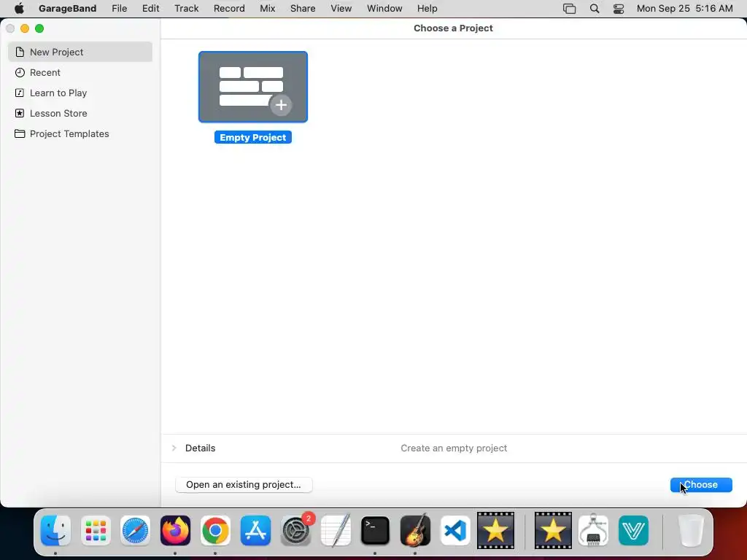Launch Google Chrome from the Dock
Image resolution: width=747 pixels, height=560 pixels.
coord(215,531)
